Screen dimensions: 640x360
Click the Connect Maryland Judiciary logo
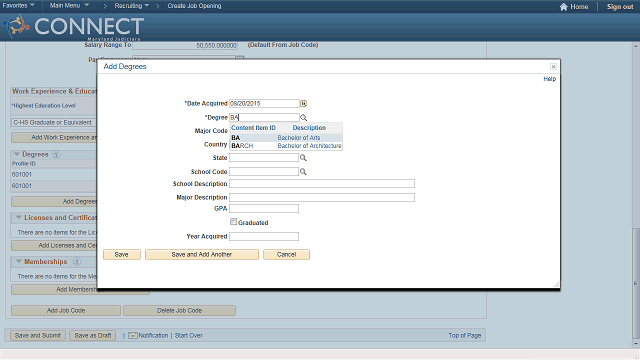[73, 27]
